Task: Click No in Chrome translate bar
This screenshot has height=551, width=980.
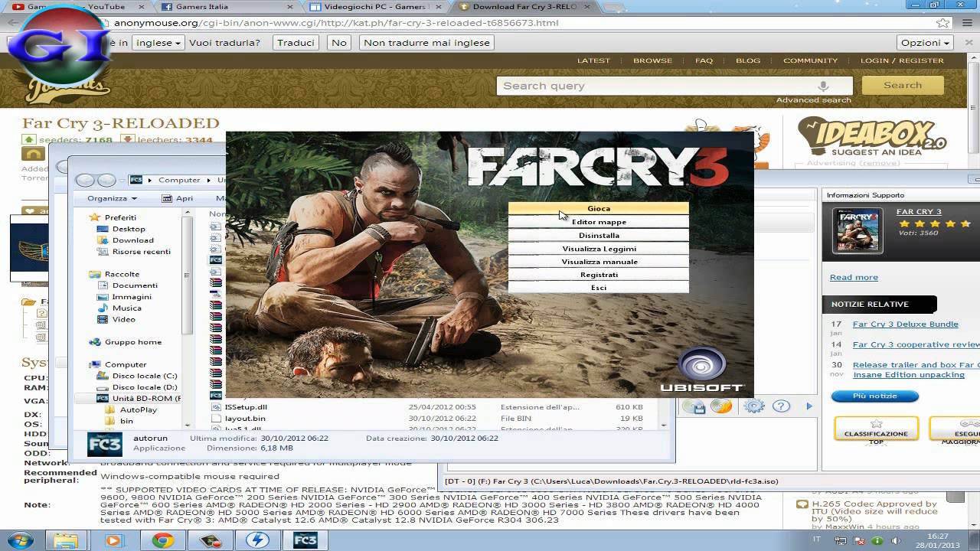Action: coord(339,43)
